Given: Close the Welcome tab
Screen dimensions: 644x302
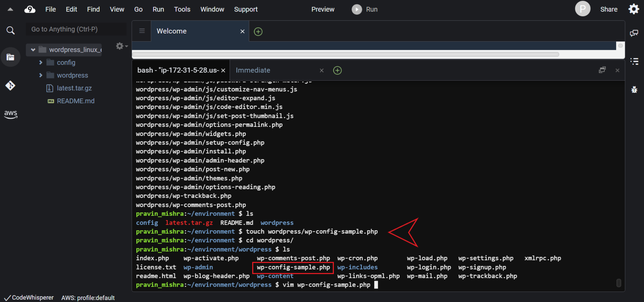Looking at the screenshot, I should 243,31.
